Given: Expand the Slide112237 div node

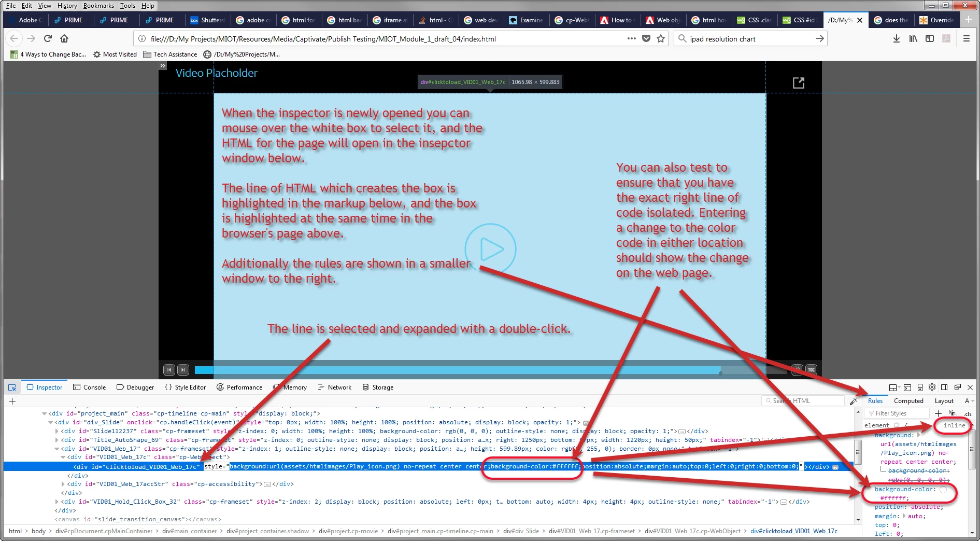Looking at the screenshot, I should [57, 432].
